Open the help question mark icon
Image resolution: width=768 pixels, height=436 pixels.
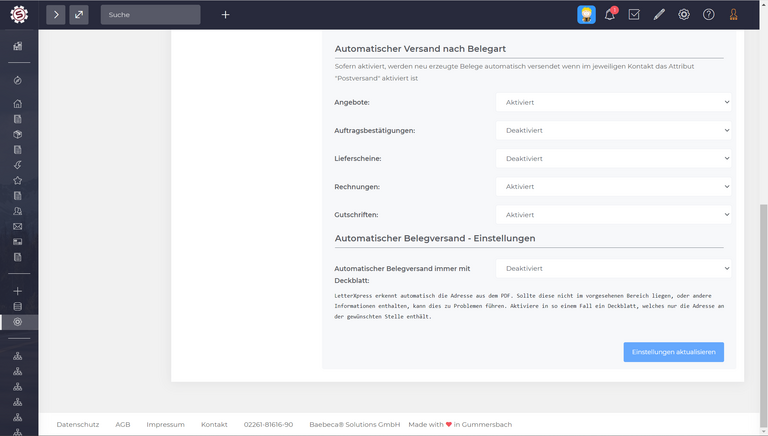pos(709,15)
